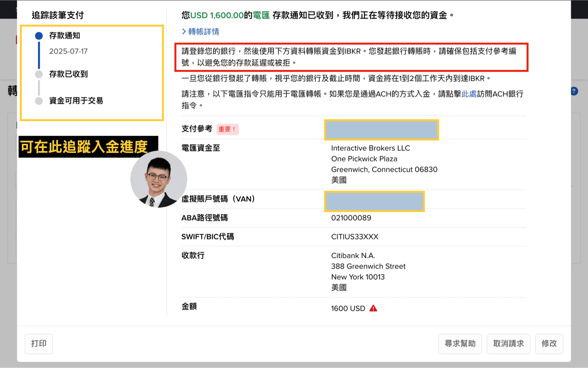The image size is (588, 368).
Task: Click the 修改 button
Action: click(x=549, y=343)
